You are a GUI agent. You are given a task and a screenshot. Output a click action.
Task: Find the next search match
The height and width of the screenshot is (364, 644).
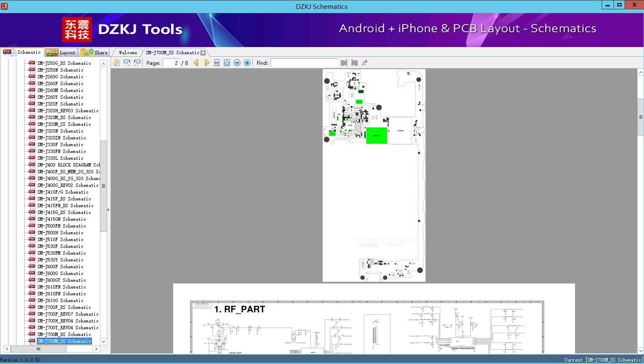(x=354, y=63)
